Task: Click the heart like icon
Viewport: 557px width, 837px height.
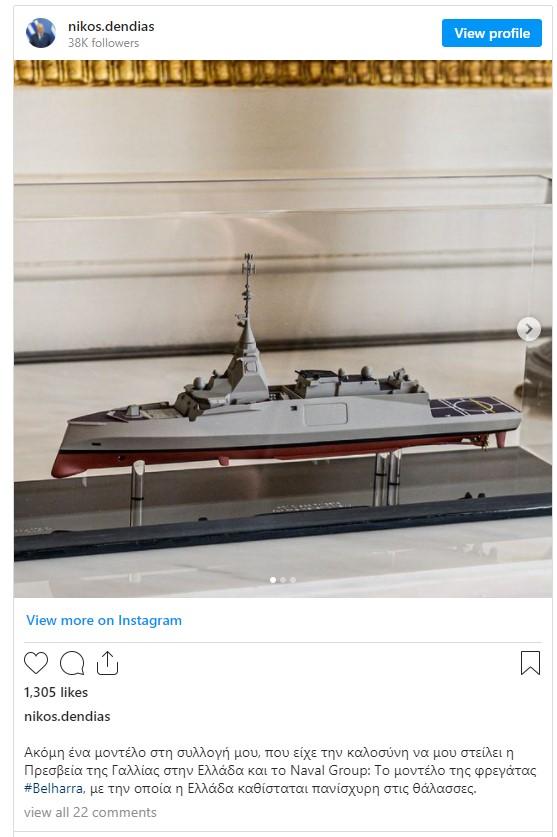Action: click(x=36, y=663)
